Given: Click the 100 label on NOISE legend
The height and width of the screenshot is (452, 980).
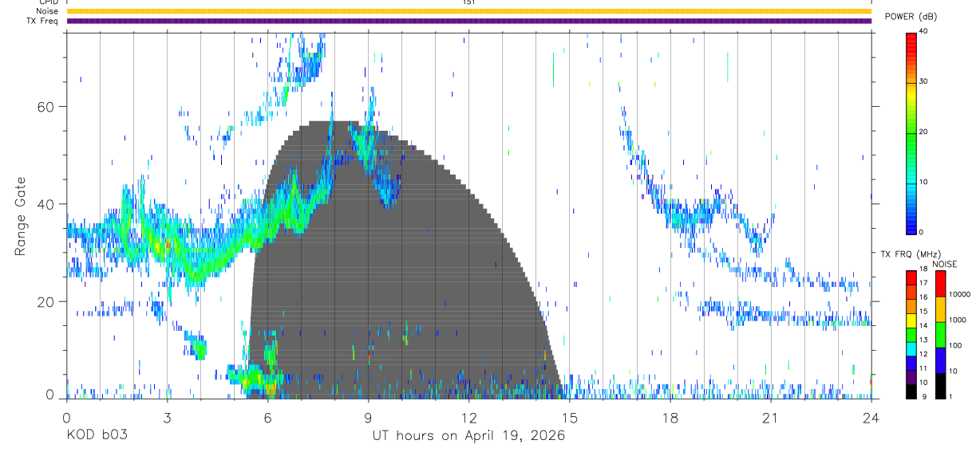Looking at the screenshot, I should pos(956,345).
